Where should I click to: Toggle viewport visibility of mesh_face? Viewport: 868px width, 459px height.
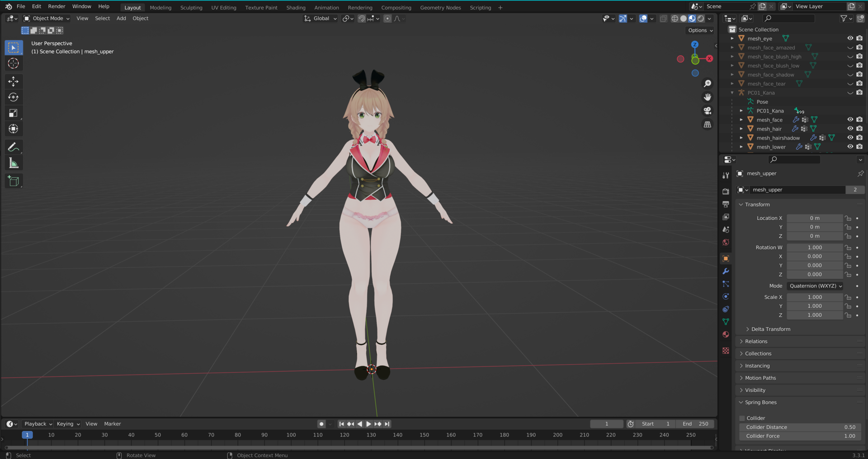(x=850, y=120)
